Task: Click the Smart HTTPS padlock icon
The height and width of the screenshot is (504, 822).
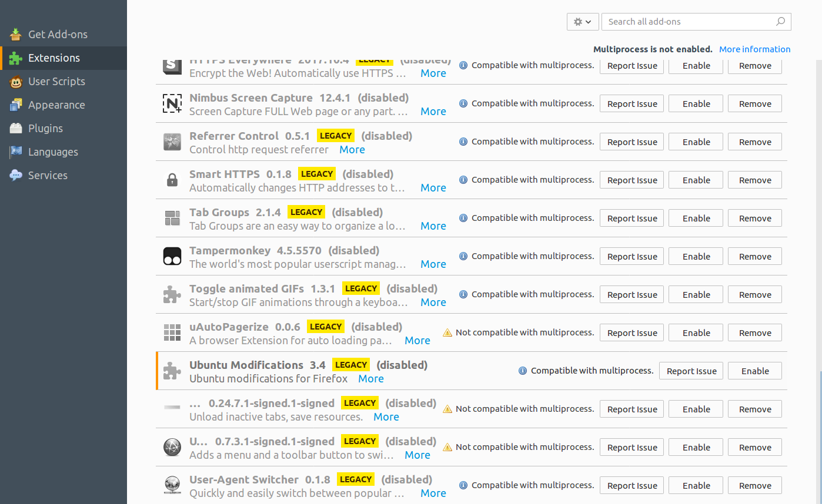Action: pyautogui.click(x=172, y=180)
